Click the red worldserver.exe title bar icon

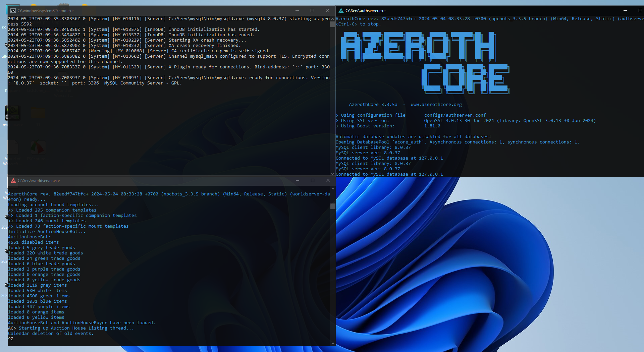(x=13, y=181)
